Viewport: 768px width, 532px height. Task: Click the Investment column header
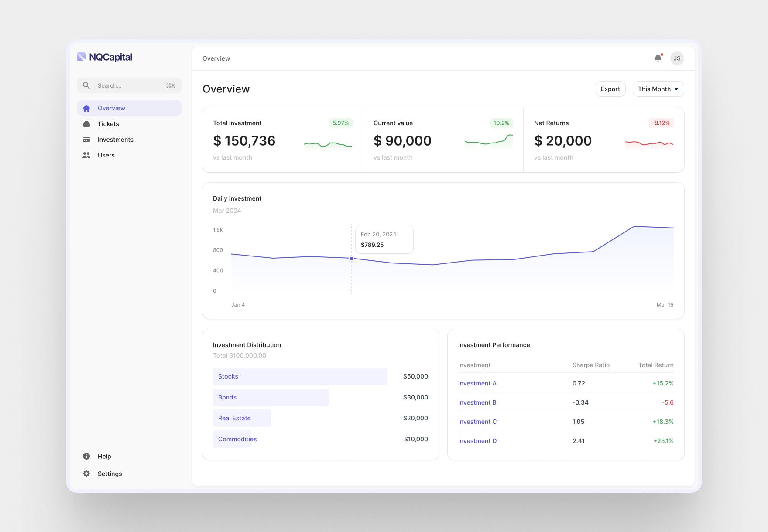point(474,365)
